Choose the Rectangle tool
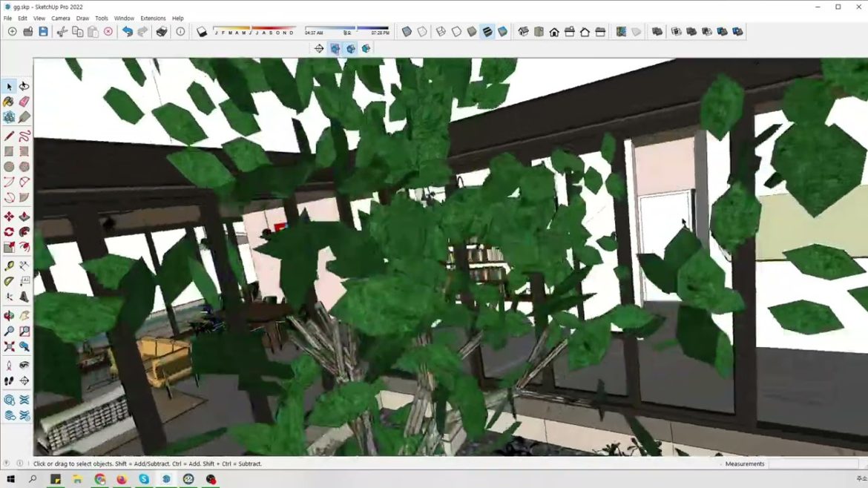The width and height of the screenshot is (868, 488). (x=9, y=151)
